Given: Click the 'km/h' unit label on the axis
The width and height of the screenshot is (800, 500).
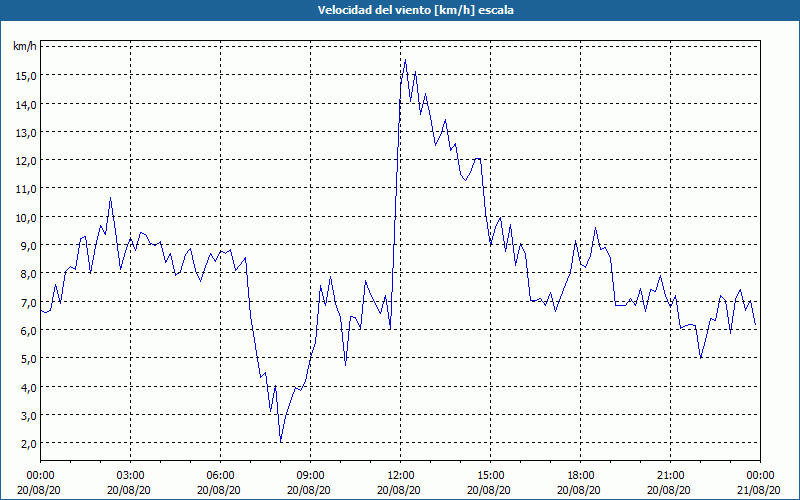Looking at the screenshot, I should tap(25, 46).
